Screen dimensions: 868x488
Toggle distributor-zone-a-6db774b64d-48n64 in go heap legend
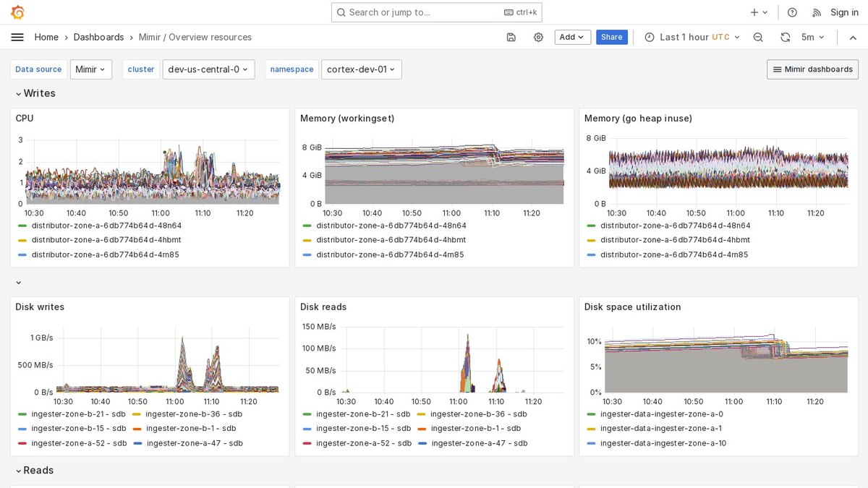pyautogui.click(x=675, y=226)
